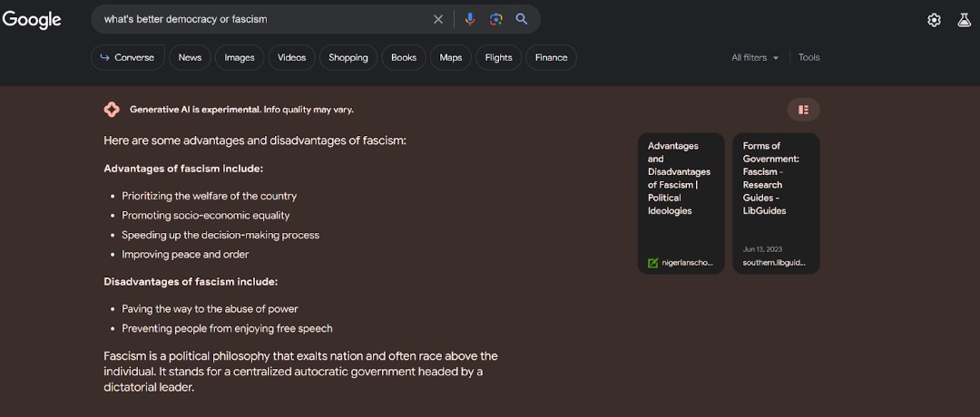Clear the search query with the X icon

point(438,19)
